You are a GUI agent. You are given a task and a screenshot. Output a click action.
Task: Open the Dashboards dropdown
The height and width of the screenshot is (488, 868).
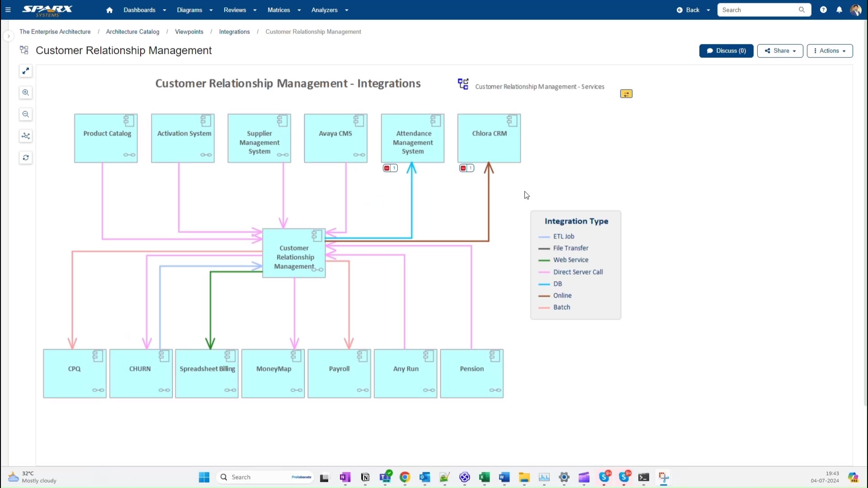[145, 10]
